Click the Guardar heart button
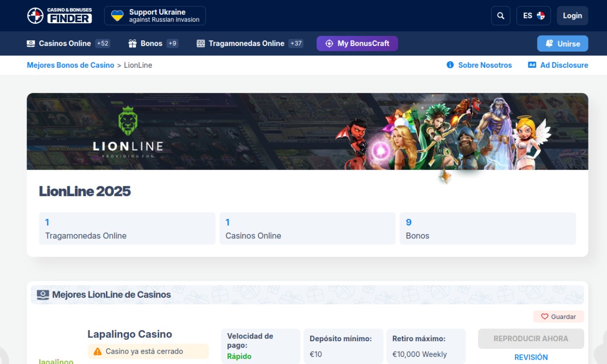This screenshot has height=364, width=607. (x=559, y=317)
